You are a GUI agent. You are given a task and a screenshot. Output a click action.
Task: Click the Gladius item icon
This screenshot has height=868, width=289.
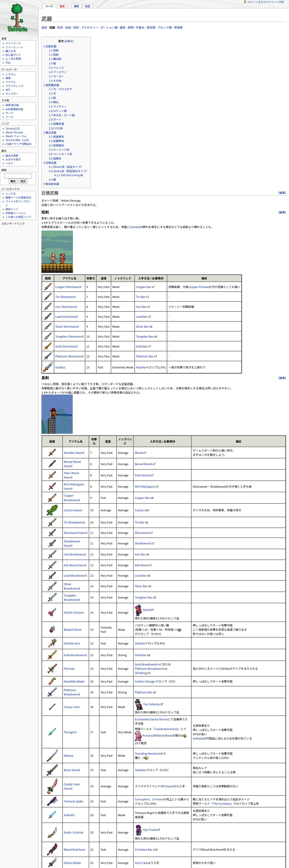(48, 367)
